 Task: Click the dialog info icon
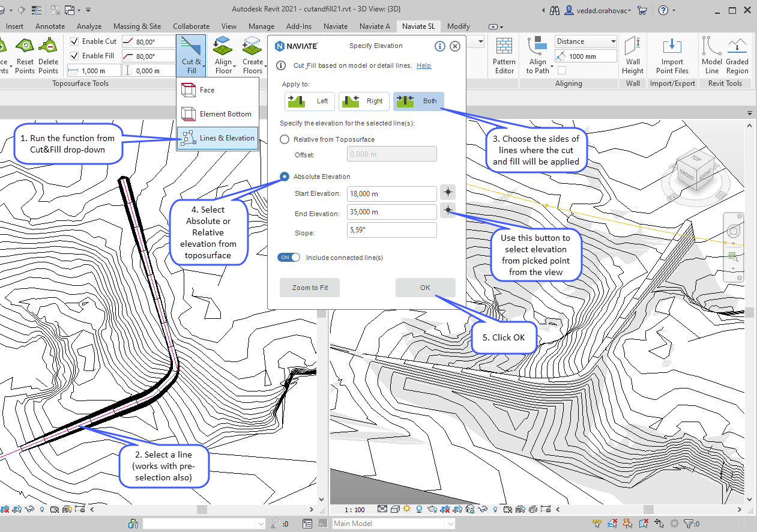coord(439,46)
